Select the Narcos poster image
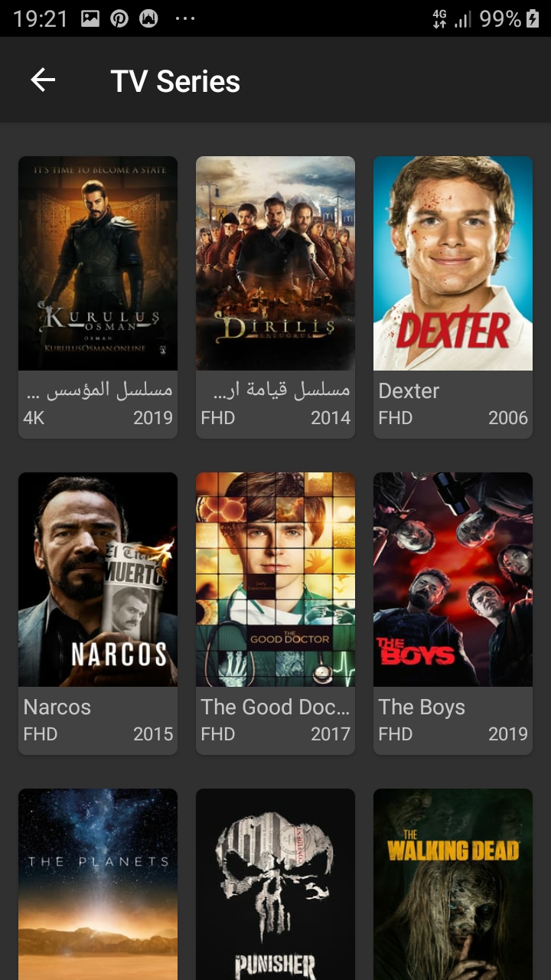 click(98, 580)
